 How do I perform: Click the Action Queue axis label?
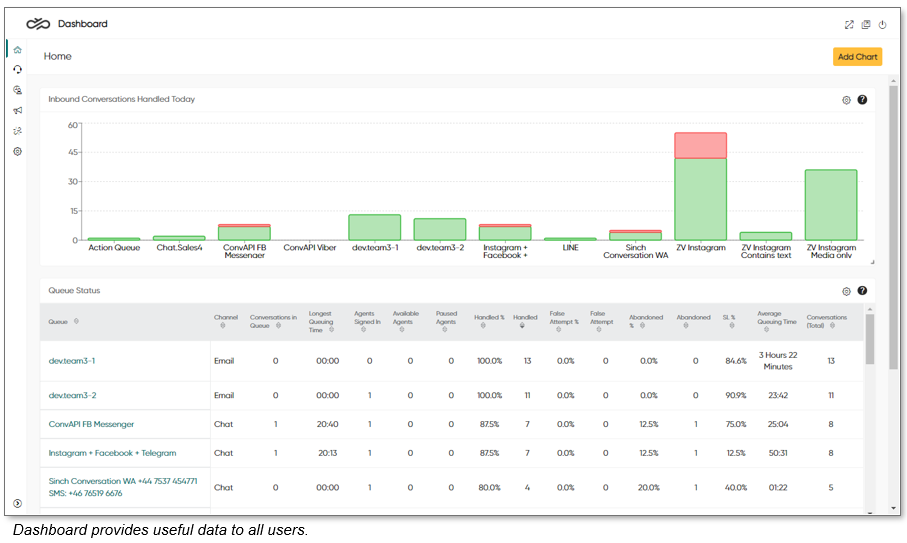click(114, 248)
